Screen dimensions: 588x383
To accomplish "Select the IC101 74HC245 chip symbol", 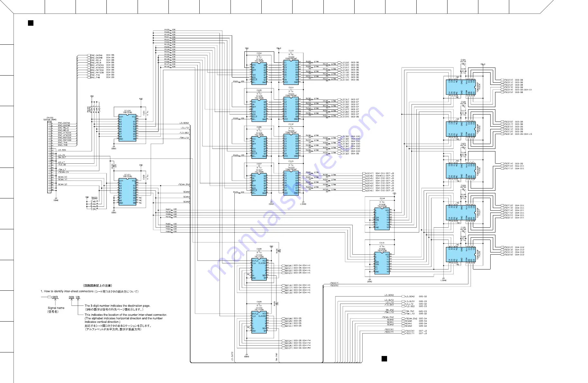I will (x=127, y=192).
